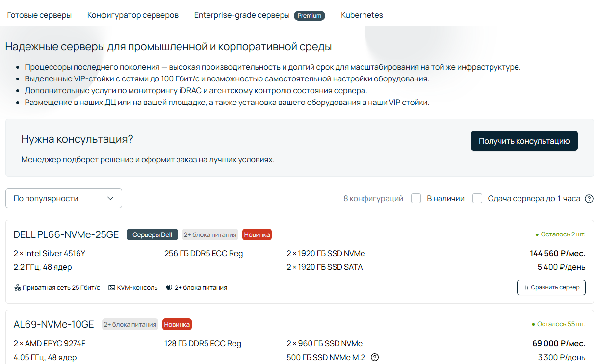596x364 pixels.
Task: Switch to the Готовые серверы tab
Action: pyautogui.click(x=39, y=15)
